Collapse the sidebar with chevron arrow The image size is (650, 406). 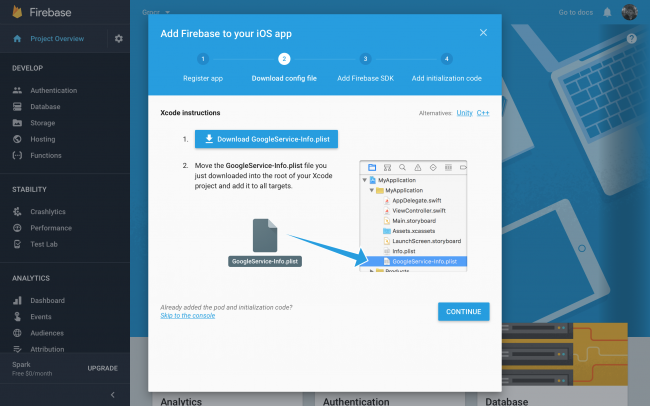coord(112,395)
